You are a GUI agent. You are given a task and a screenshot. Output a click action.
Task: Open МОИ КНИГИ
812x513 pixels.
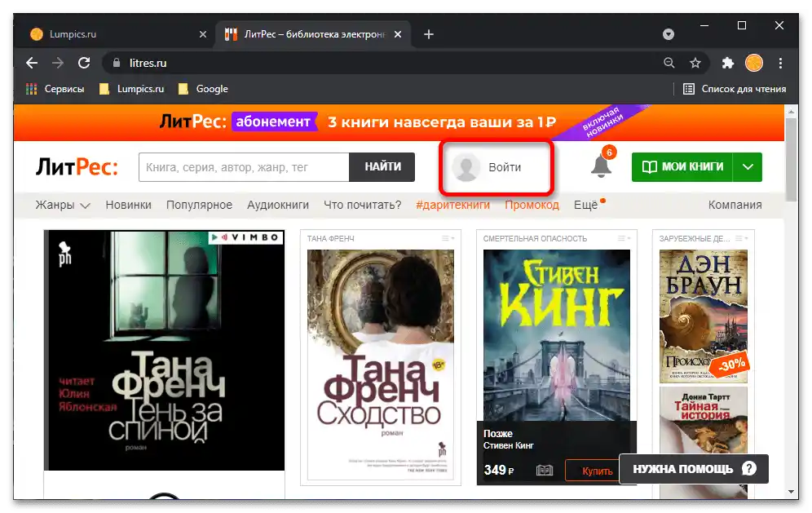pos(682,167)
